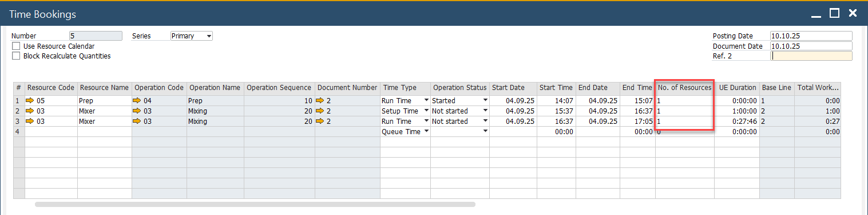Click the Start Time column header
The width and height of the screenshot is (868, 215).
coord(556,88)
